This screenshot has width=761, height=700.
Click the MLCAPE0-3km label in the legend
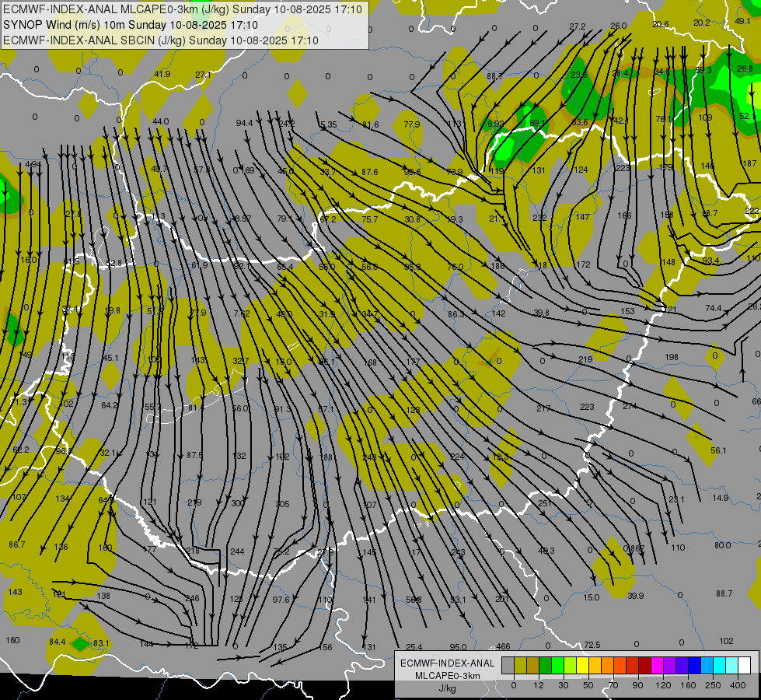447,676
